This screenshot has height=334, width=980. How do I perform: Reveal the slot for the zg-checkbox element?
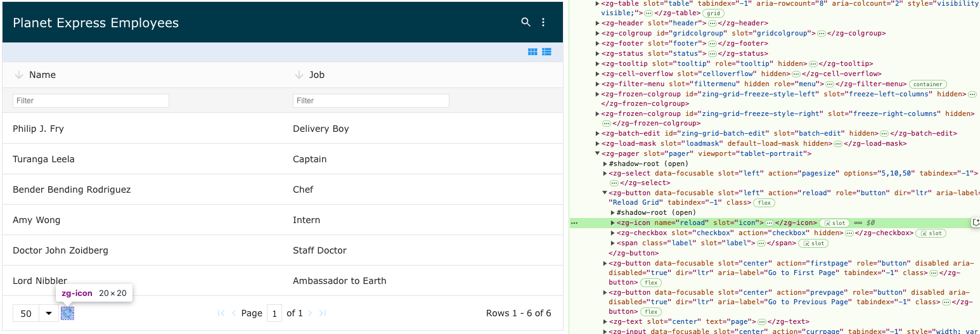(x=931, y=233)
